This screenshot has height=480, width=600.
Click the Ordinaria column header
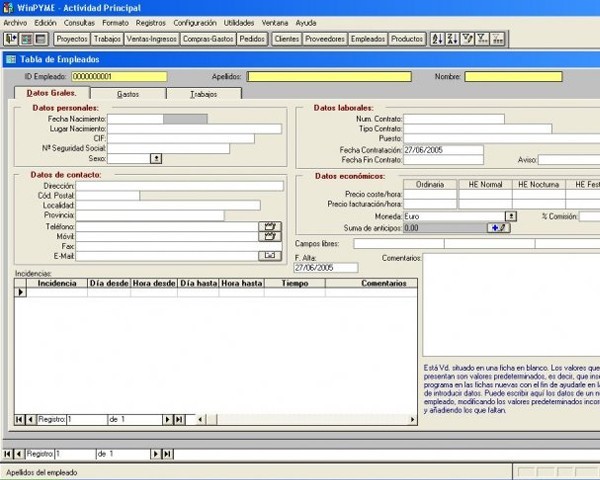pos(430,184)
